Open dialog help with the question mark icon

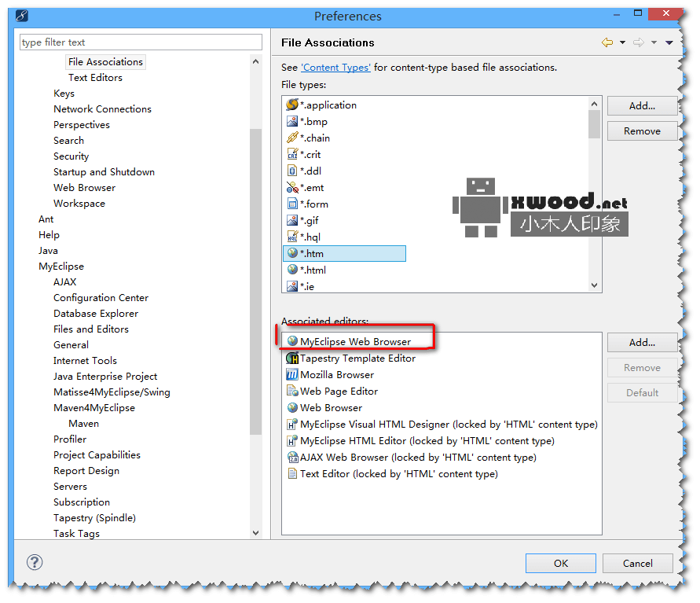pos(35,562)
